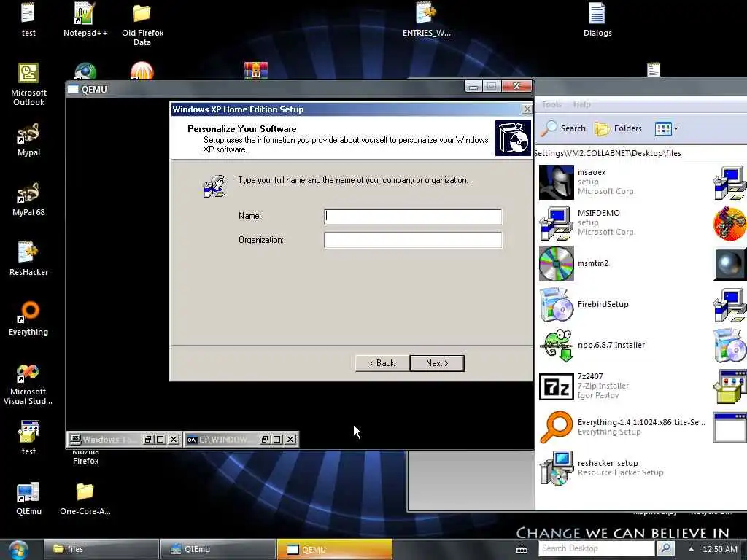747x560 pixels.
Task: Toggle Folders pane in files window
Action: click(x=619, y=128)
